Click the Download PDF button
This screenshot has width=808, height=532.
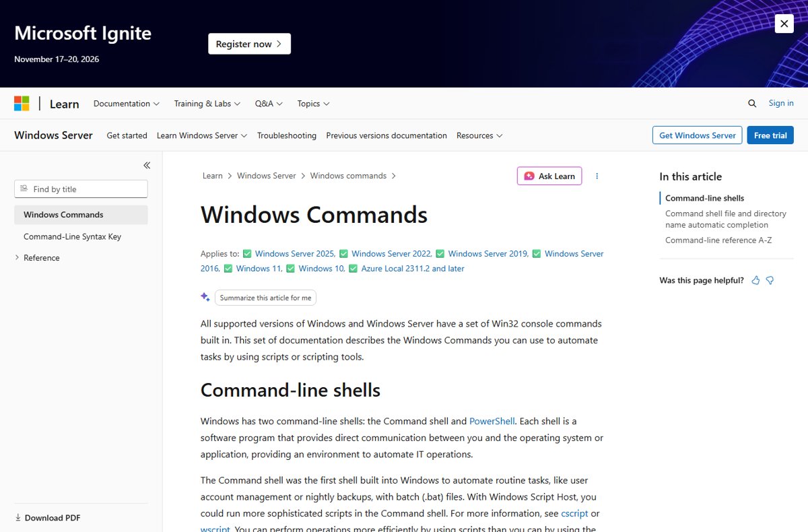coord(47,518)
